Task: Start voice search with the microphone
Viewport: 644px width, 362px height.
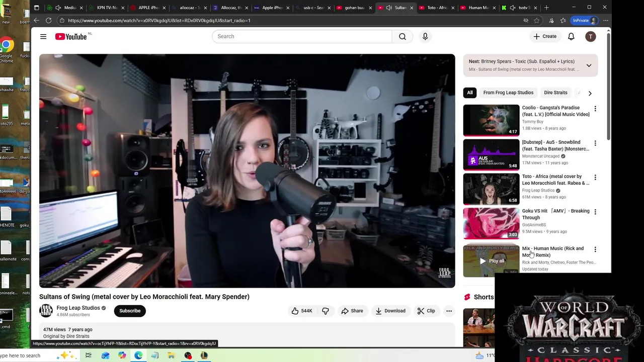Action: pyautogui.click(x=425, y=36)
